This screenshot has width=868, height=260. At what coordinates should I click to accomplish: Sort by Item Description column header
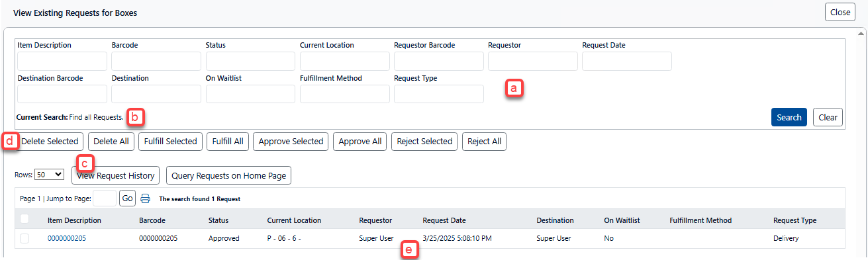pyautogui.click(x=74, y=220)
